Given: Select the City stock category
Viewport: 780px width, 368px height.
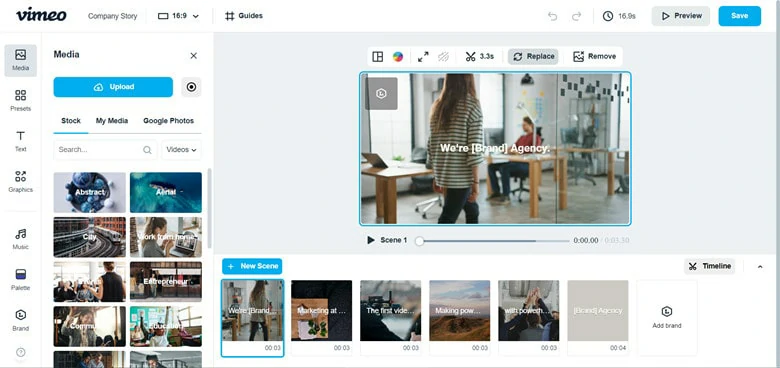Looking at the screenshot, I should pyautogui.click(x=90, y=237).
